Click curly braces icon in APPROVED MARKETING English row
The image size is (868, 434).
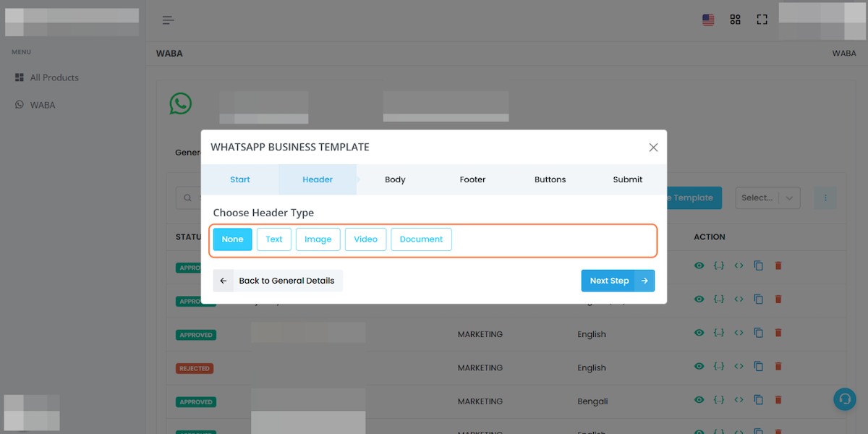[x=719, y=333]
